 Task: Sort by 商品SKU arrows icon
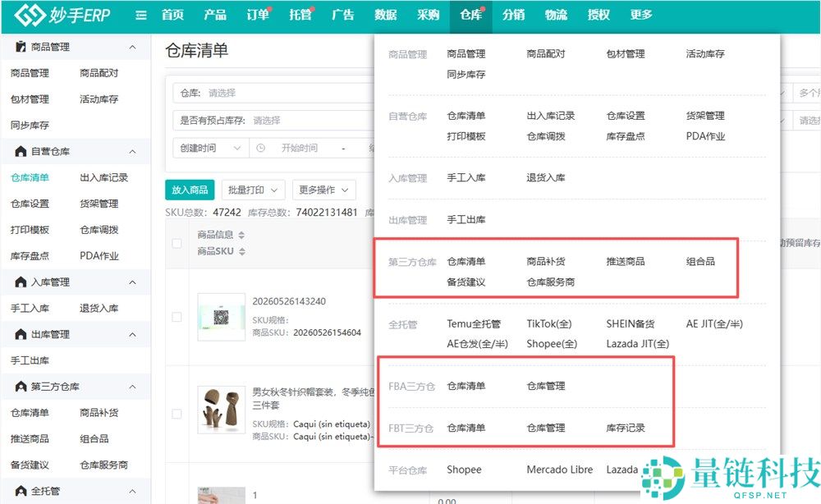coord(242,252)
